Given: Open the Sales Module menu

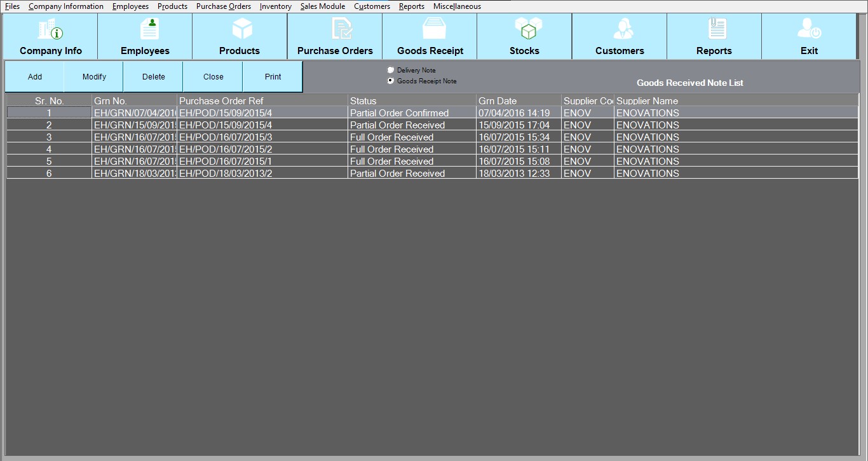Looking at the screenshot, I should coord(323,6).
